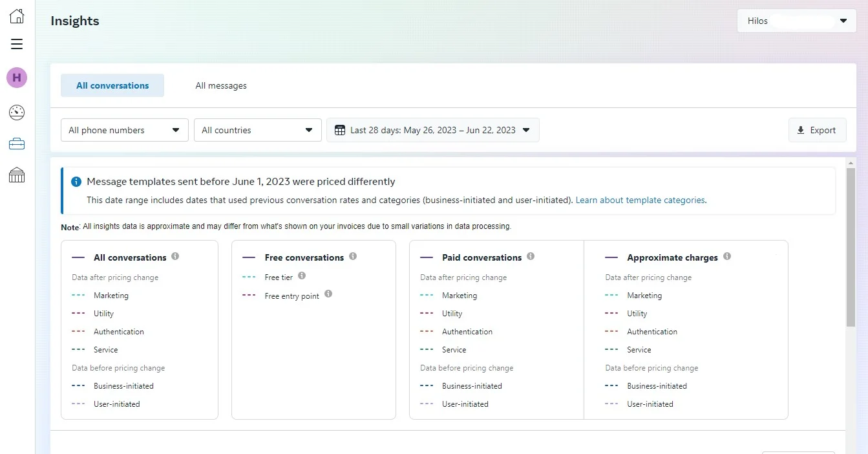Open All phone numbers dropdown
The width and height of the screenshot is (868, 454).
tap(125, 130)
